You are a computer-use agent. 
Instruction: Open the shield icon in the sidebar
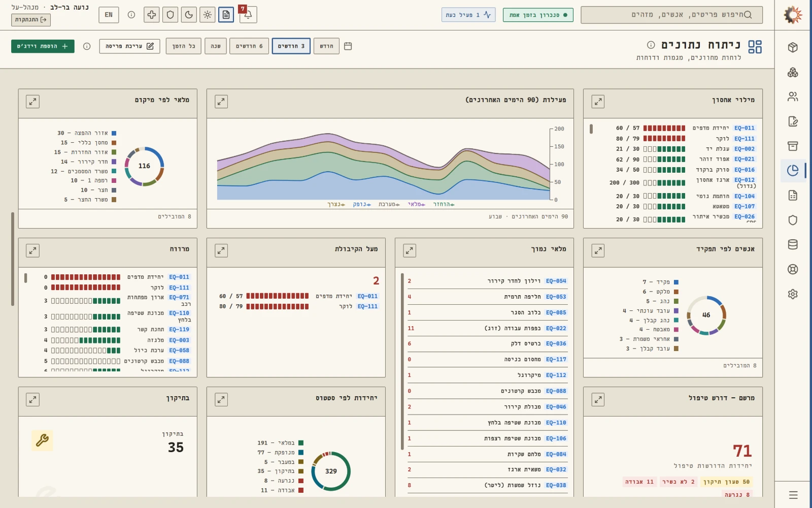793,220
